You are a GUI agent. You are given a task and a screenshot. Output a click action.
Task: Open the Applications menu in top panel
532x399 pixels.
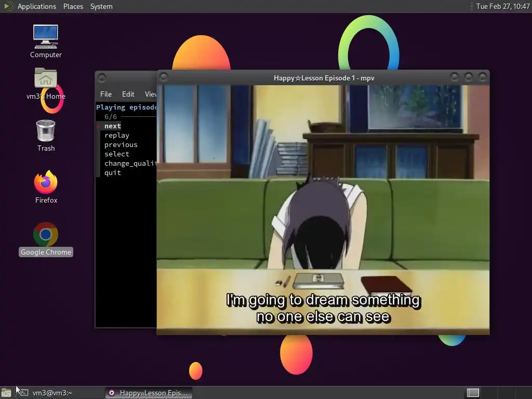click(37, 6)
